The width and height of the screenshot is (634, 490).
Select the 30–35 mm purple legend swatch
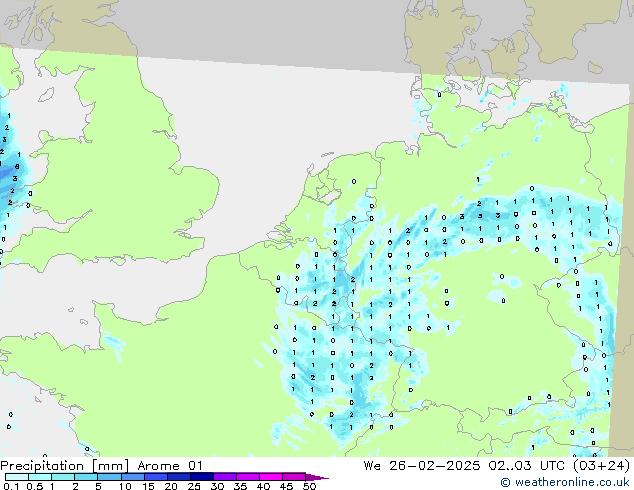click(x=224, y=477)
